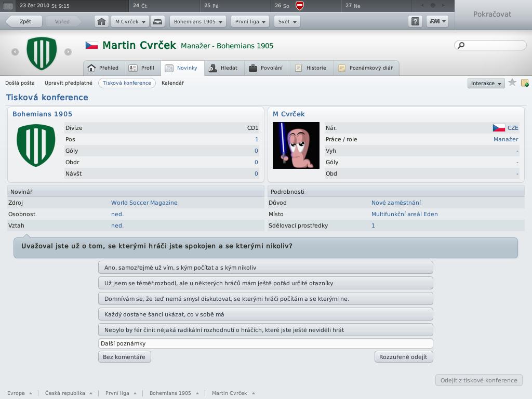Click the add note icon beside the star

(x=525, y=83)
